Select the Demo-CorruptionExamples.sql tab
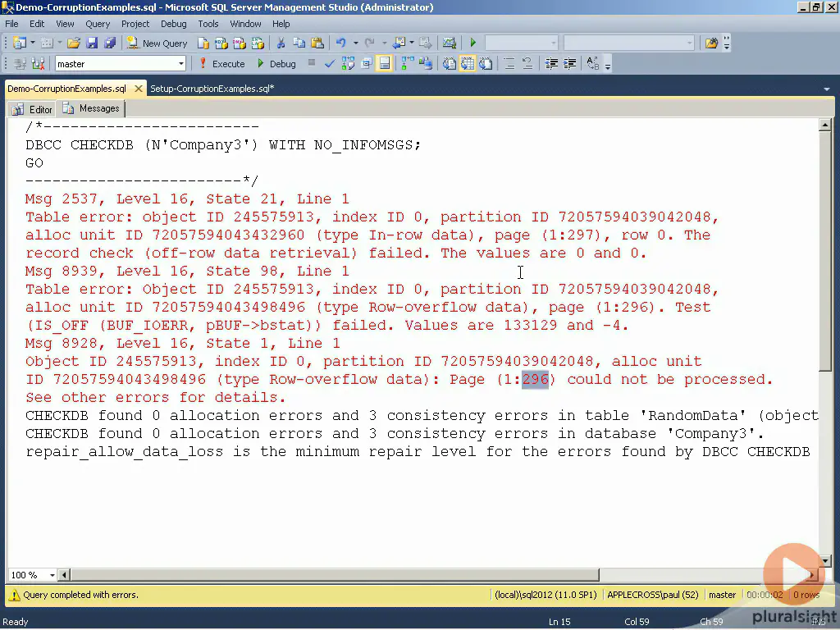Image resolution: width=840 pixels, height=630 pixels. pyautogui.click(x=67, y=89)
